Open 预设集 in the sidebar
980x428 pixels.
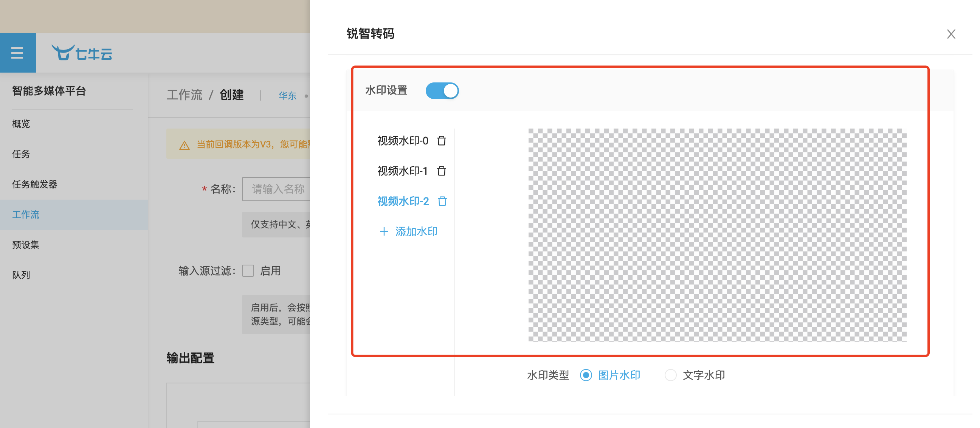[25, 245]
